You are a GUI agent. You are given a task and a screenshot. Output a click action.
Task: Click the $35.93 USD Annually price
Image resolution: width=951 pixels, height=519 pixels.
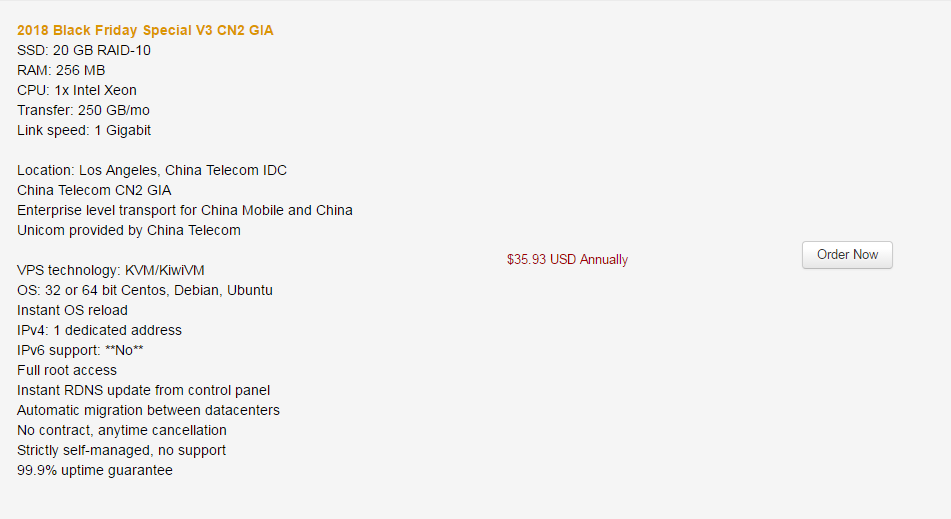567,260
